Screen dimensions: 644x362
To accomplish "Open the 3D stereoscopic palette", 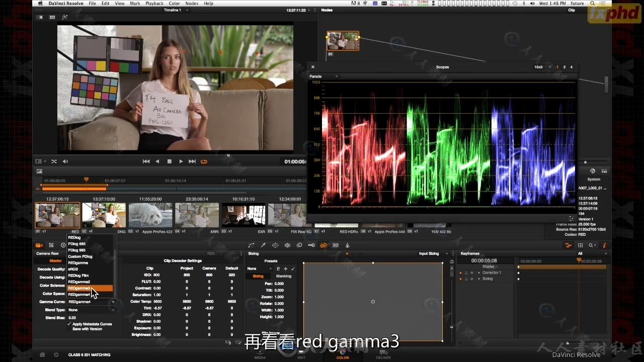I will pyautogui.click(x=335, y=245).
